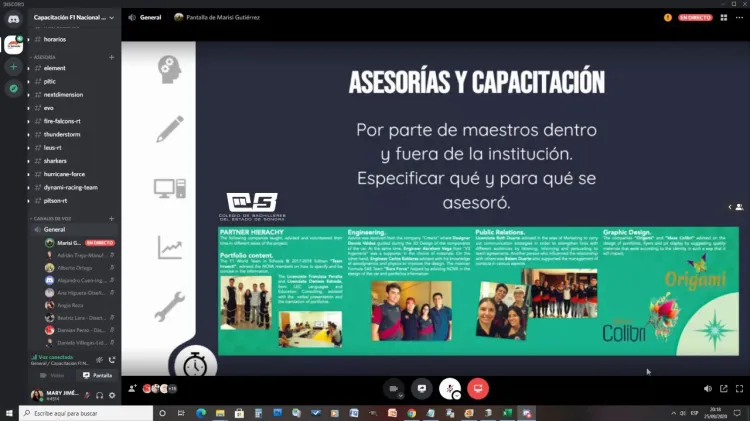Expand arrow beside thunderstorm channel
Viewport: 750px width, 421px height.
click(x=29, y=135)
